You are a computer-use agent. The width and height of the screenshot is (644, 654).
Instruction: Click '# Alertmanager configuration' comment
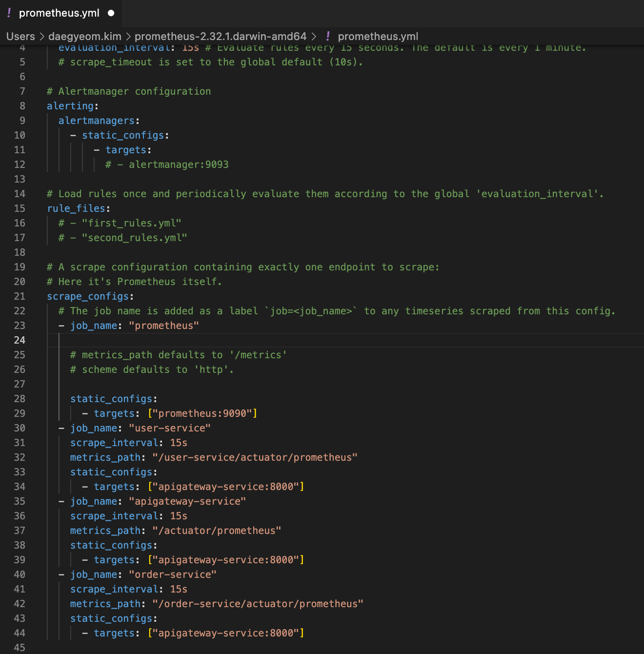point(129,91)
